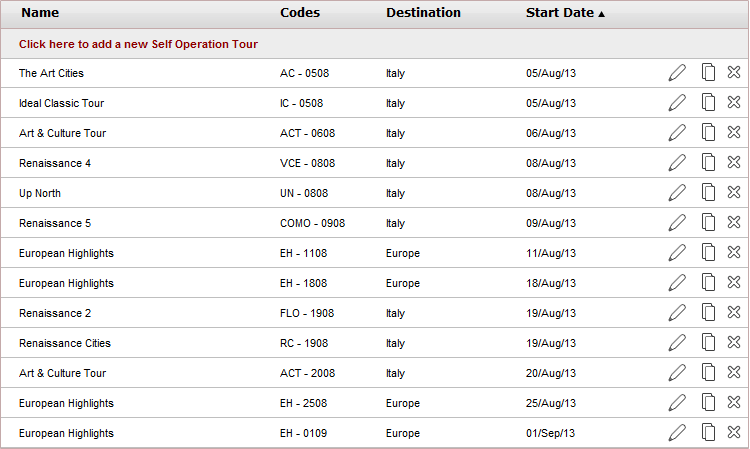Copy the ACT - 2008 tour
Viewport: 750px width, 449px height.
(708, 372)
